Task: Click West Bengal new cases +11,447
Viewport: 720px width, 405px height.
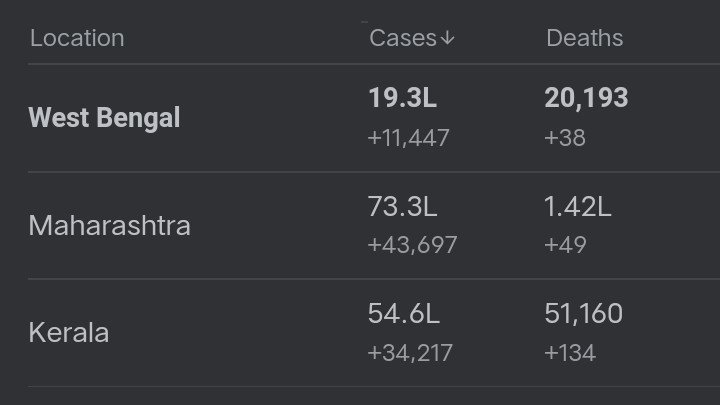Action: point(408,137)
